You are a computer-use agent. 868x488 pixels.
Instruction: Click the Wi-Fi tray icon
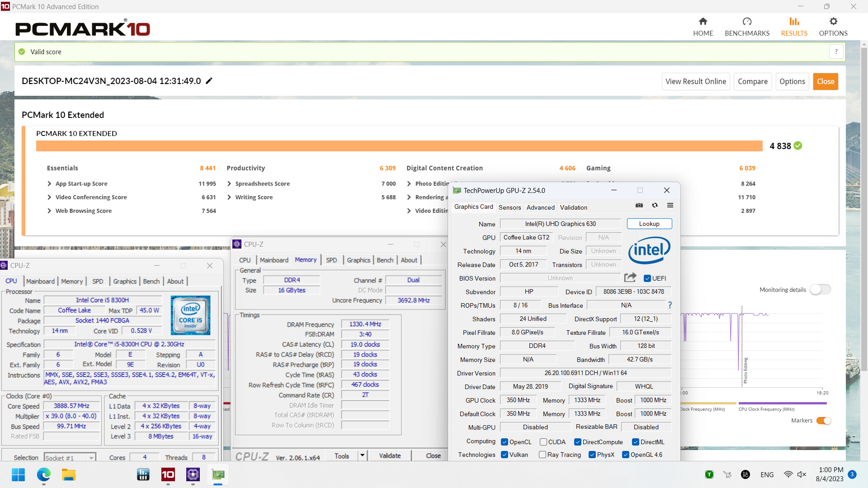pos(788,474)
